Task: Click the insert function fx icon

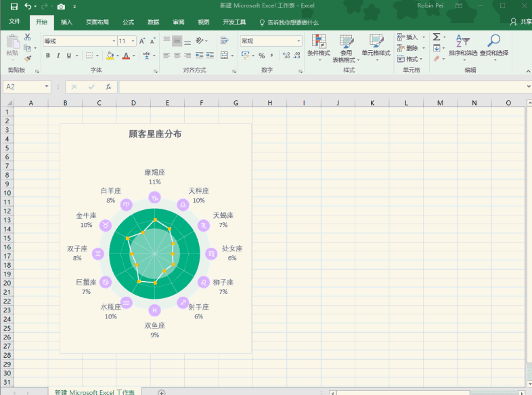Action: 108,87
